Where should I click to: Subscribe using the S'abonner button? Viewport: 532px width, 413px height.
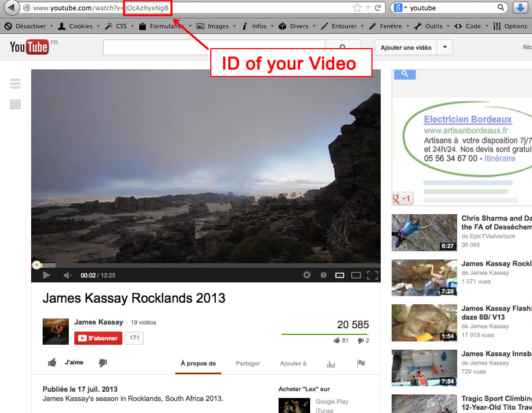(x=98, y=338)
